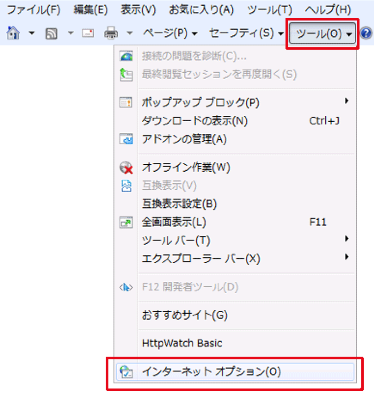Click the 全画面表示 icon

tap(126, 222)
